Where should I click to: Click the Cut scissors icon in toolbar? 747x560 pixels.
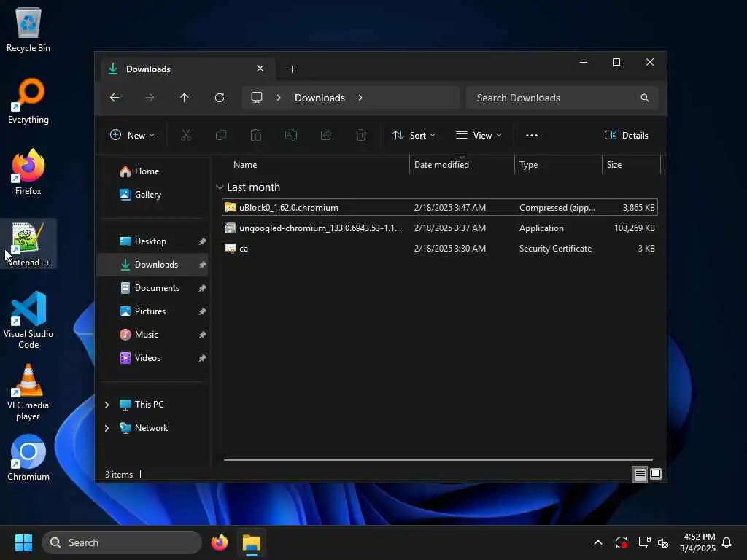(186, 135)
